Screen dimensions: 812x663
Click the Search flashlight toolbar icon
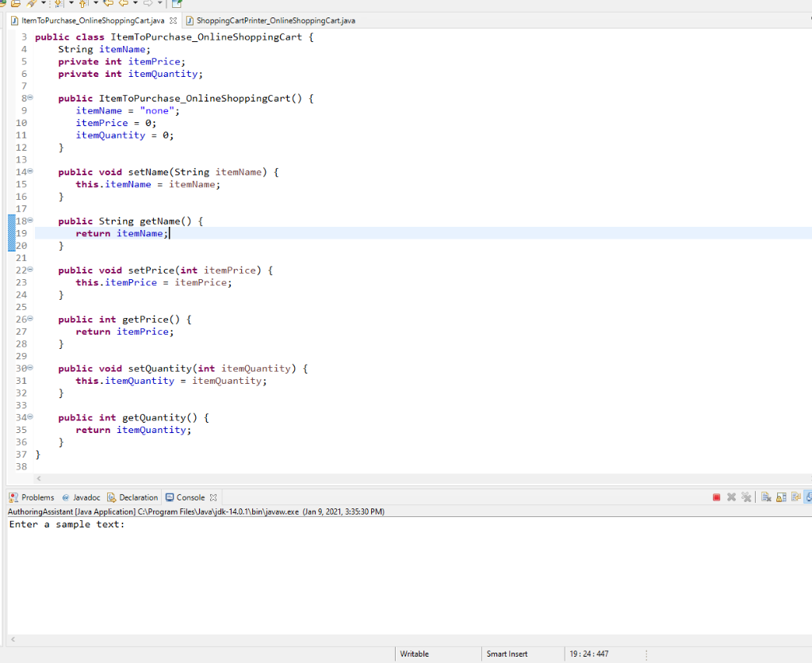tap(32, 3)
